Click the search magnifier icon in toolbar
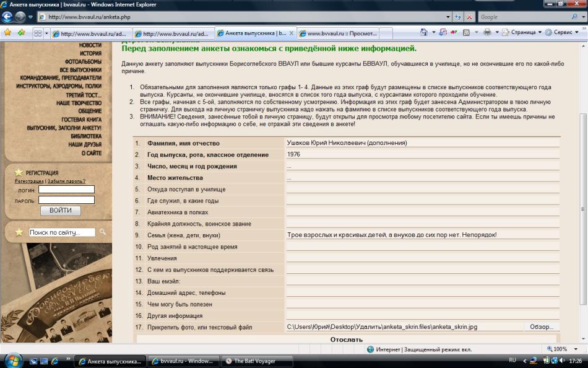588x368 pixels. point(574,17)
